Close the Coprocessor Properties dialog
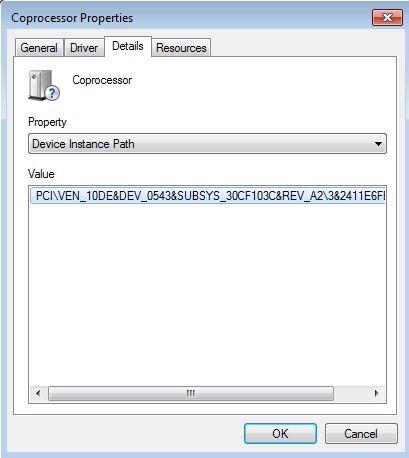409x458 pixels. coord(387,17)
